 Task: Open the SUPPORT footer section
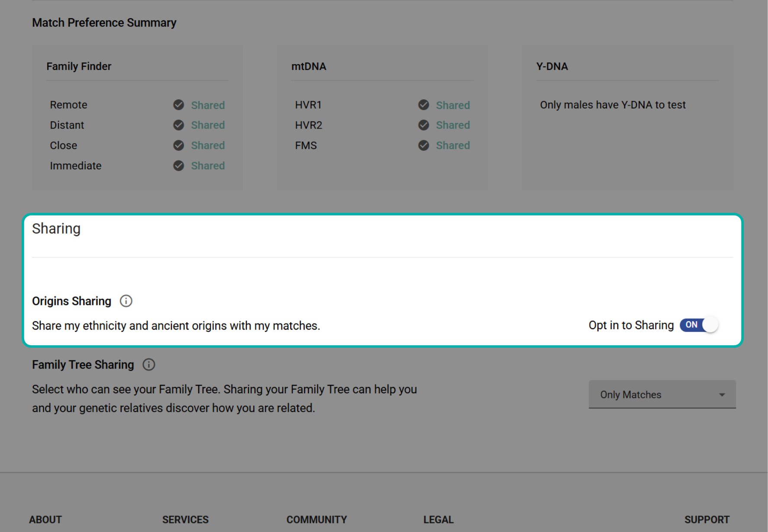pos(707,519)
